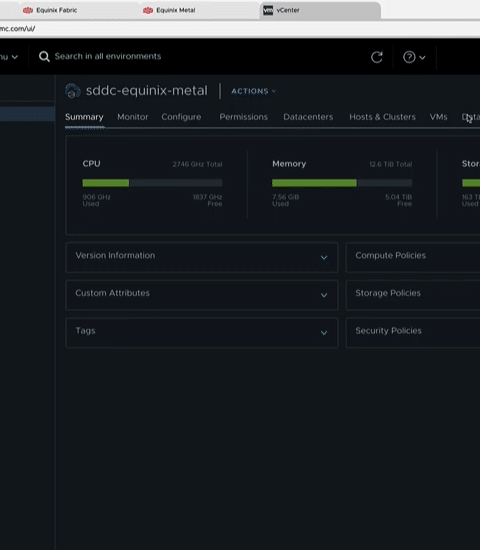
Task: Open the Compute Policies panel
Action: (413, 257)
